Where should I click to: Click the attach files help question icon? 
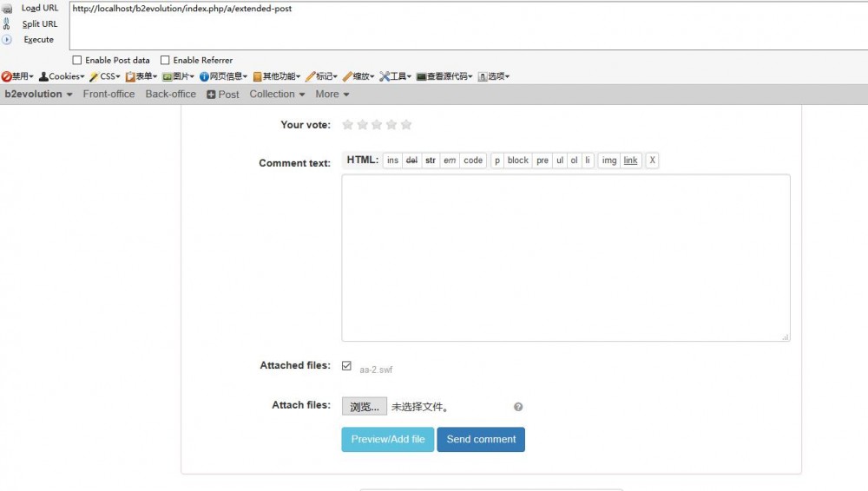coord(518,407)
